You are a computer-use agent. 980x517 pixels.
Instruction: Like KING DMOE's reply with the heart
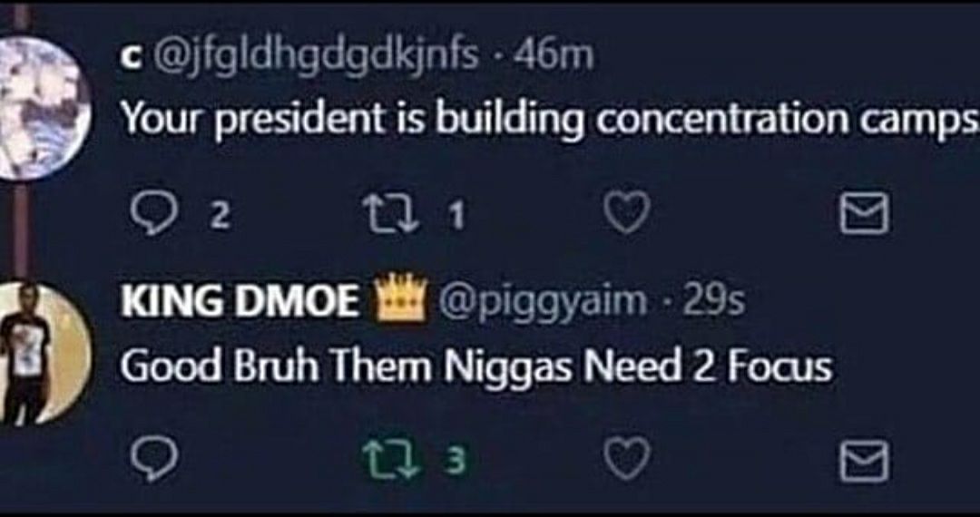[628, 460]
